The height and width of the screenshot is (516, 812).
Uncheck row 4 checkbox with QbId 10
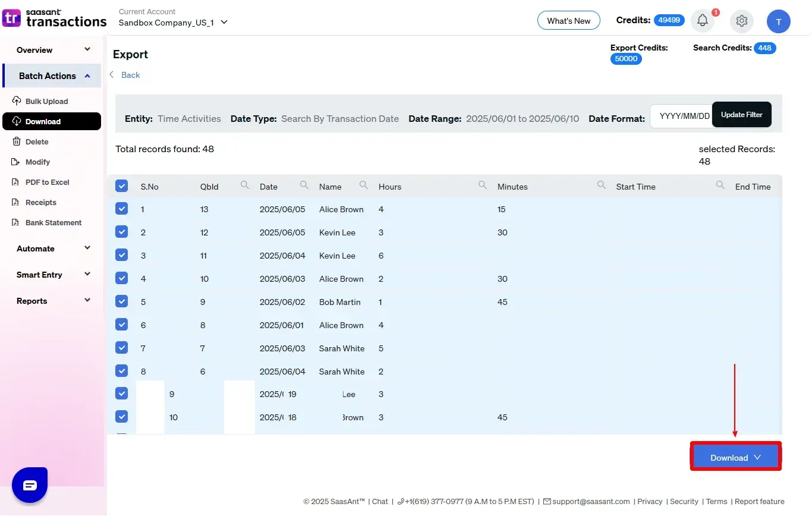[121, 278]
